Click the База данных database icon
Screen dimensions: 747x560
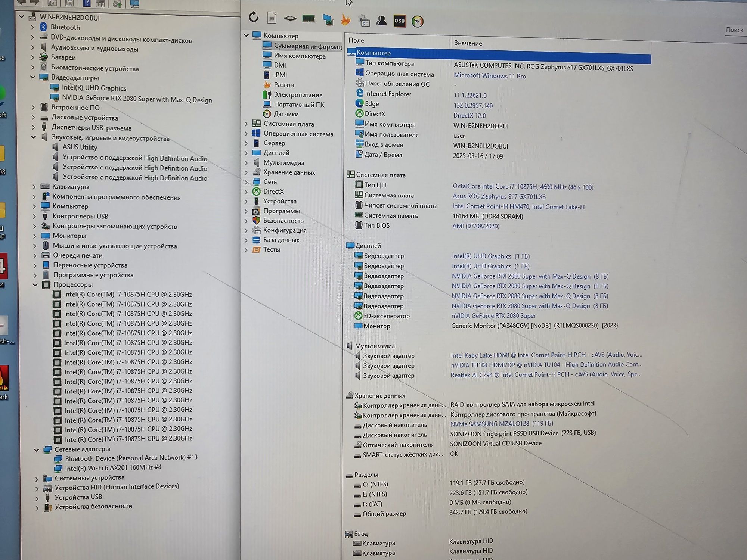(256, 240)
